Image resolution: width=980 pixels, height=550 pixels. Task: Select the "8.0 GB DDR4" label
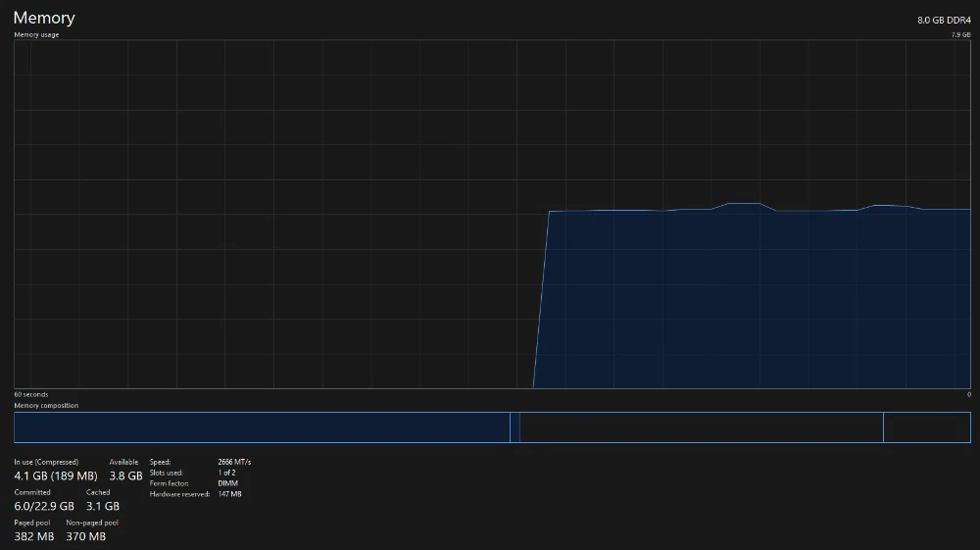(944, 20)
